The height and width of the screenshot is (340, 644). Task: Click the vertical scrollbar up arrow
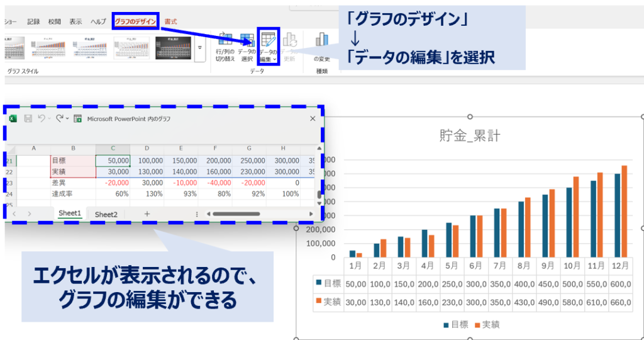tap(319, 149)
